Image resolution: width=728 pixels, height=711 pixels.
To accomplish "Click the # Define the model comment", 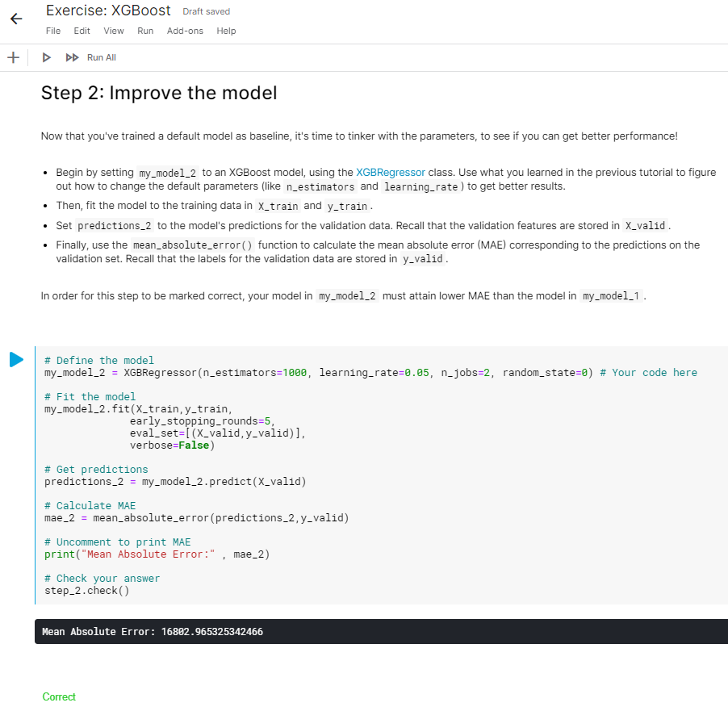I will click(x=99, y=361).
